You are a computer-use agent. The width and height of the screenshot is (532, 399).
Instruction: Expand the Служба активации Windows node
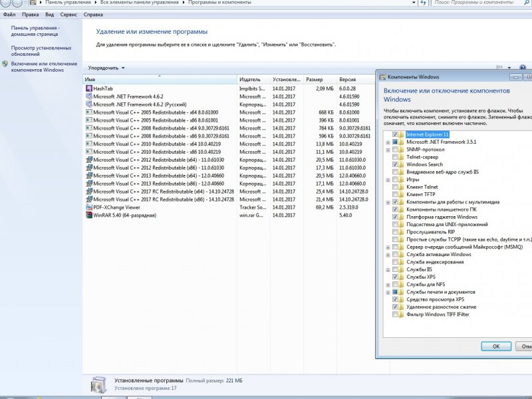pyautogui.click(x=388, y=255)
